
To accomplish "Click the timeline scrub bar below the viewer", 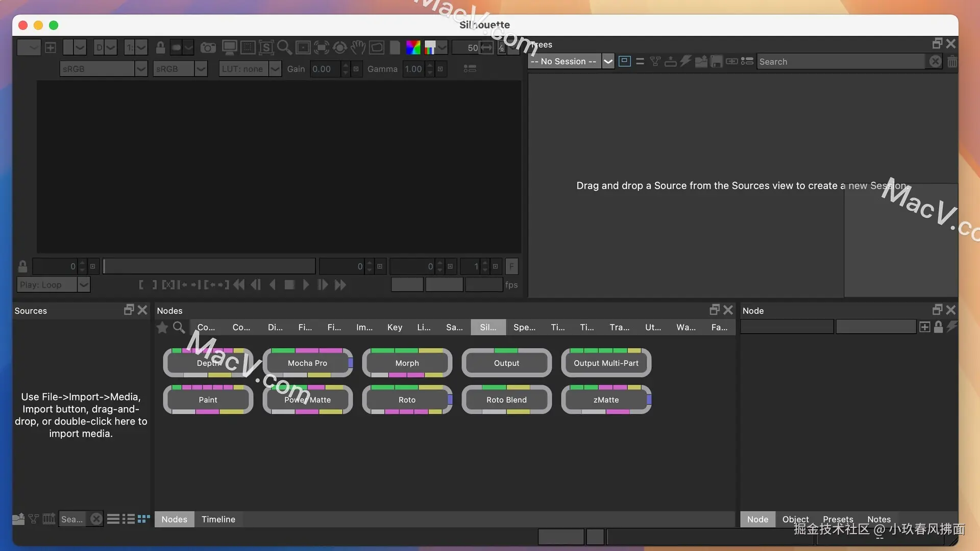I will [209, 266].
